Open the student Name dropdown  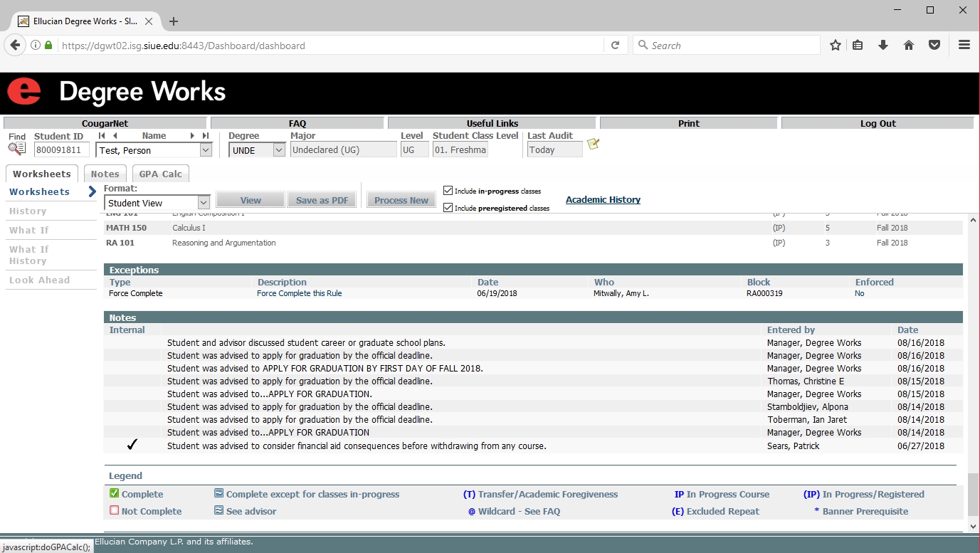point(206,150)
